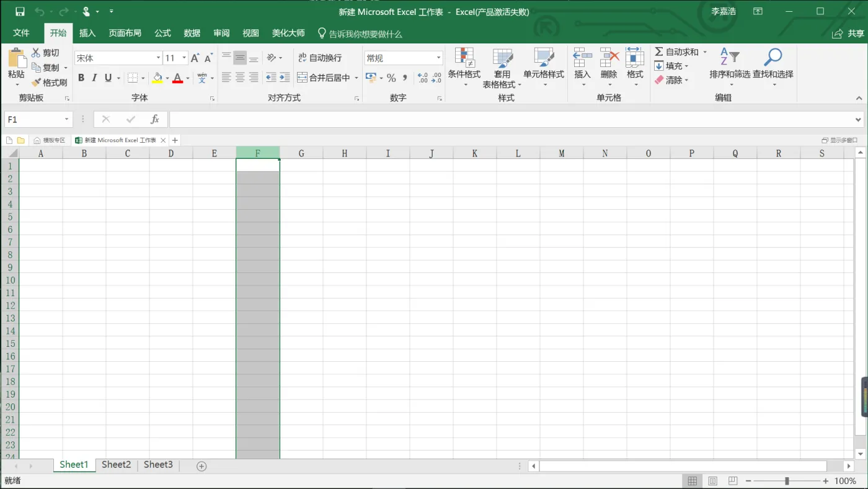Click the Undo arrow icon
Viewport: 868px width, 489px height.
(x=40, y=11)
